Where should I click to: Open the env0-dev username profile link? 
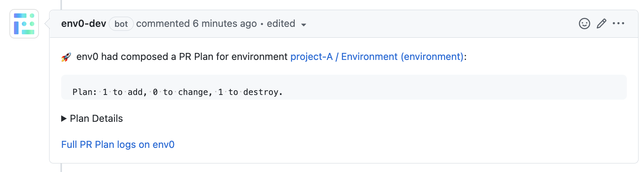pos(83,24)
